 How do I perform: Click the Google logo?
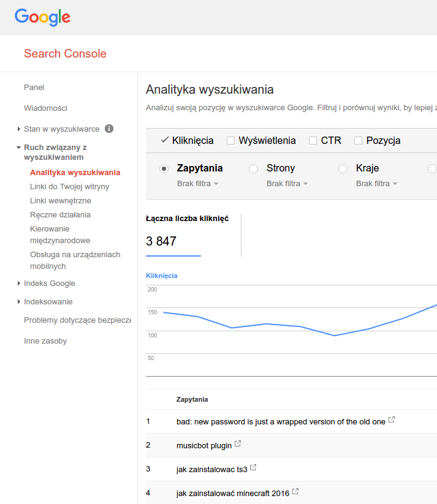pos(42,17)
